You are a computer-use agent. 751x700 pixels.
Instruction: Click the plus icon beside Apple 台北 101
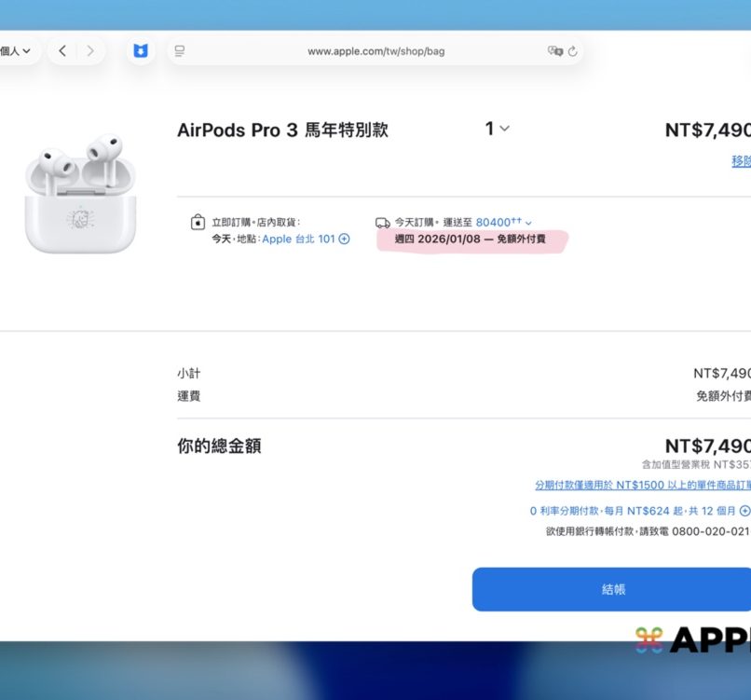(344, 239)
